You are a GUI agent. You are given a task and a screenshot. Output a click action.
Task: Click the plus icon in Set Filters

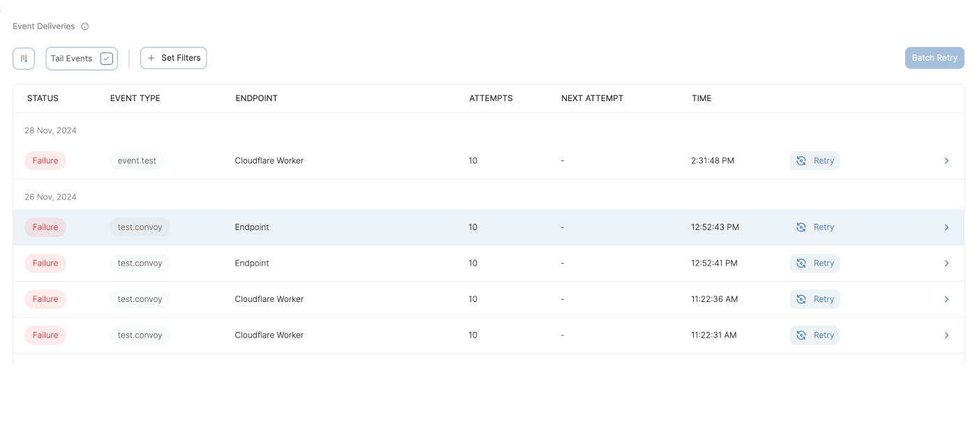coord(151,58)
